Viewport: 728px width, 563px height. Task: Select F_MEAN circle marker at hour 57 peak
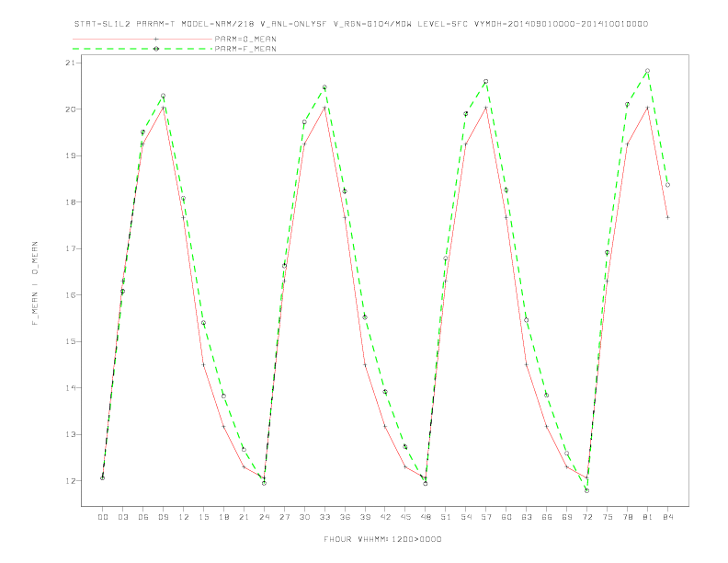486,81
